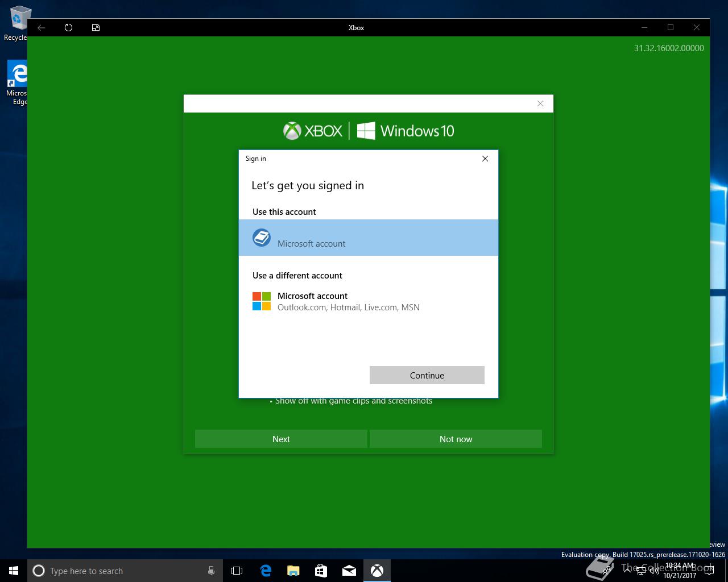Go back with the Xbox title bar arrow
The image size is (728, 582).
coord(42,27)
